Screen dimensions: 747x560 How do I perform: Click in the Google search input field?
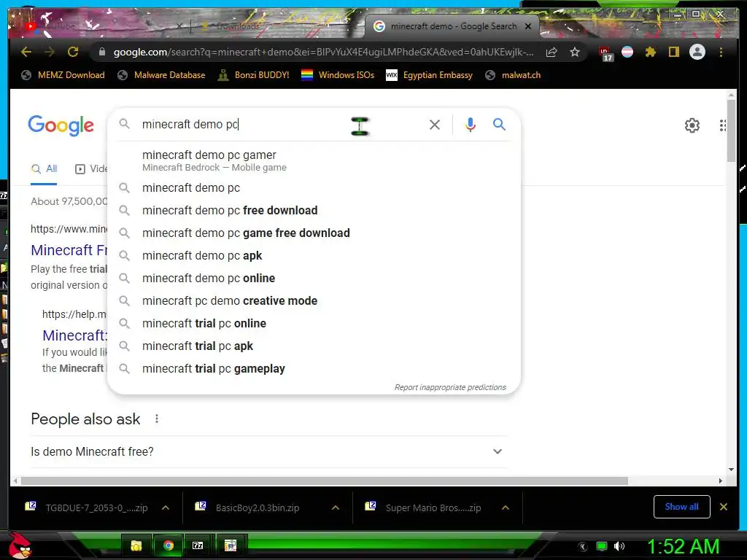281,124
